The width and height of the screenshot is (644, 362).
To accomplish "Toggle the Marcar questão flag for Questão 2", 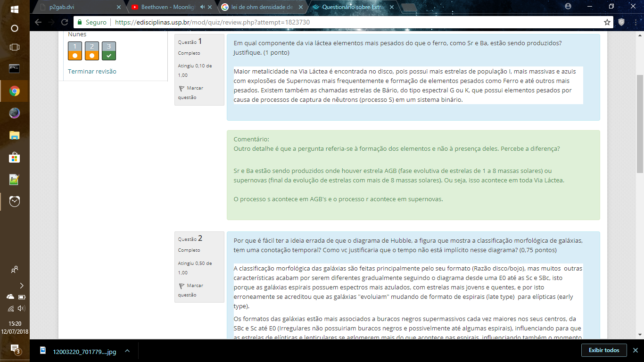I will click(x=182, y=286).
